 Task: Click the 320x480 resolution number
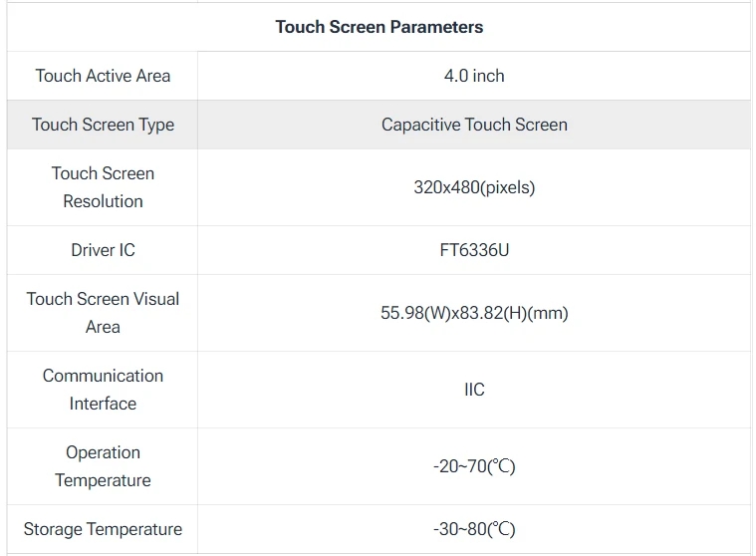click(x=446, y=187)
